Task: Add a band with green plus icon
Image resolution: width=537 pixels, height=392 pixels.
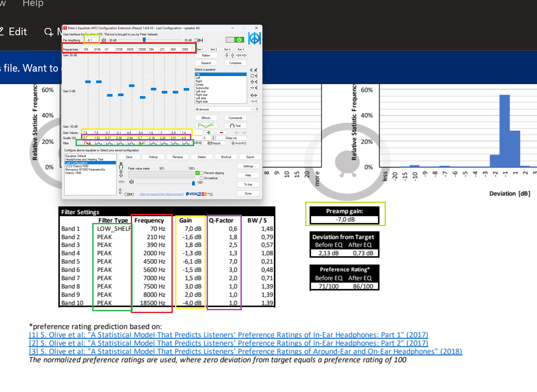Action: click(208, 133)
